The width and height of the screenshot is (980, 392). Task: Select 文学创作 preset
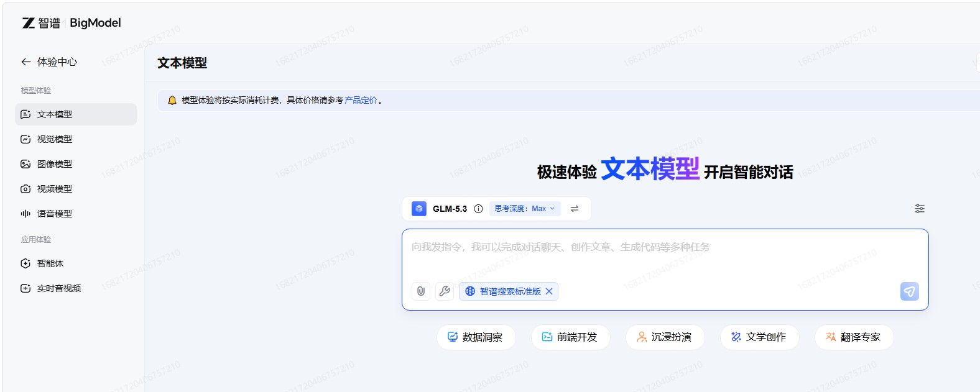click(x=759, y=337)
